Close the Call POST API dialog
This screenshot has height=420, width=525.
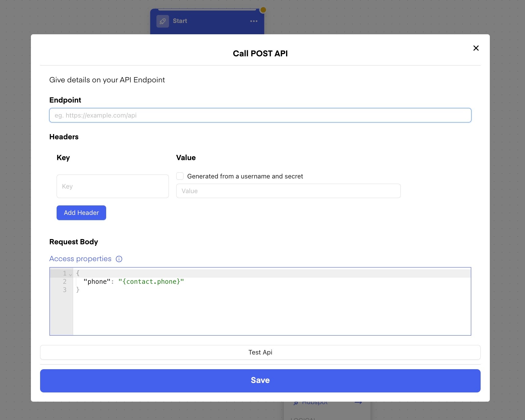tap(476, 48)
